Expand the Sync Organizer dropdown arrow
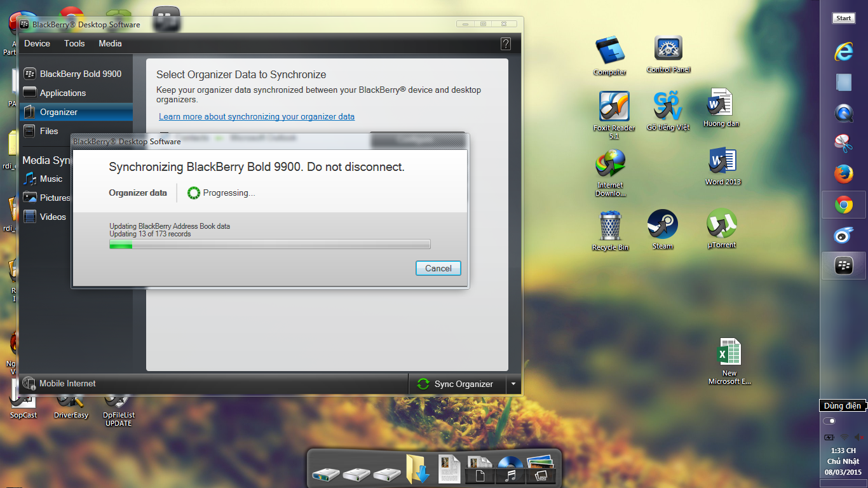Image resolution: width=868 pixels, height=488 pixels. tap(513, 384)
